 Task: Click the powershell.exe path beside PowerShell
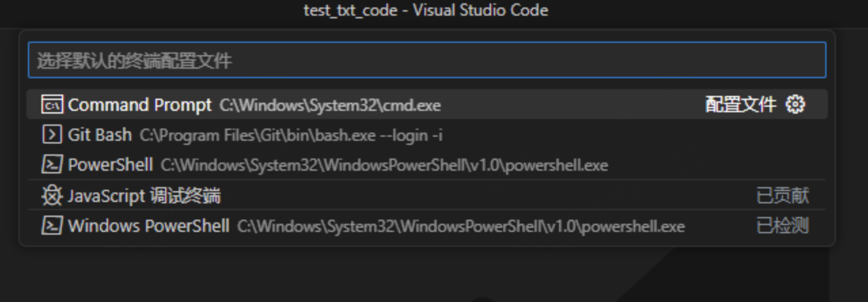[384, 165]
